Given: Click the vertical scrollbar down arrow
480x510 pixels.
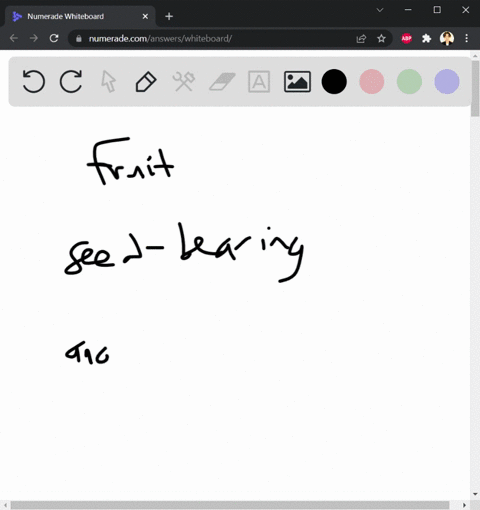Looking at the screenshot, I should pos(475,494).
